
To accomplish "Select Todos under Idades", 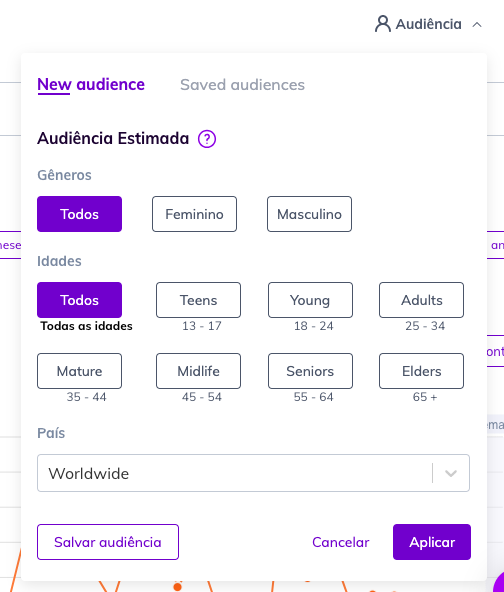I will click(79, 300).
